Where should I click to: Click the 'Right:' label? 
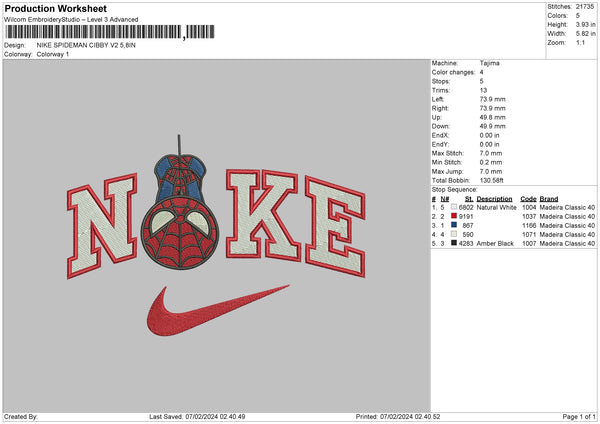(x=440, y=108)
